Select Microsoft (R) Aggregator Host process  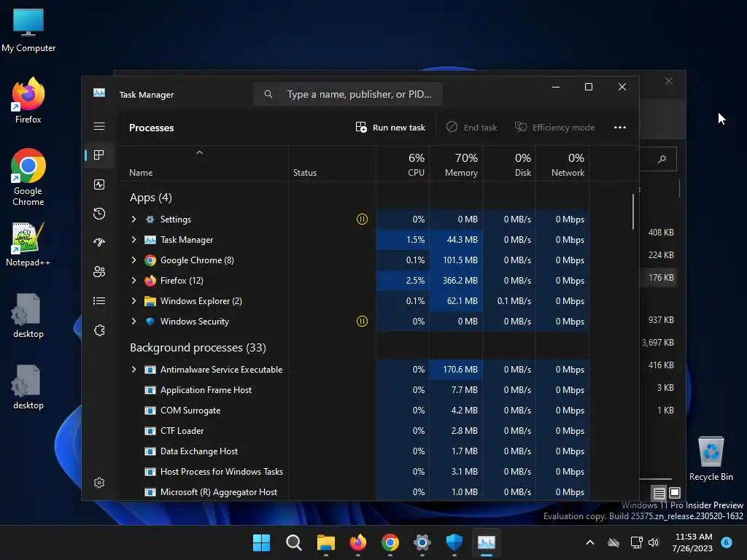[354, 492]
